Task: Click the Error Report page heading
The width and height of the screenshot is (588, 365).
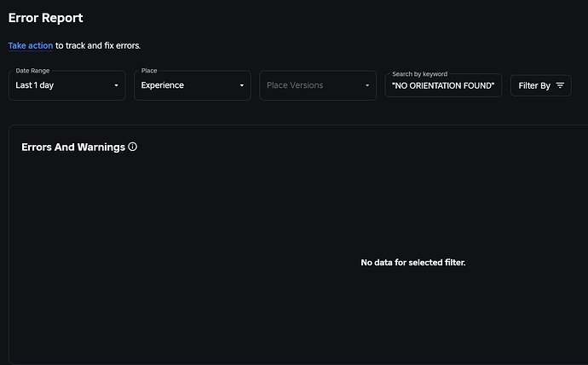Action: [46, 18]
